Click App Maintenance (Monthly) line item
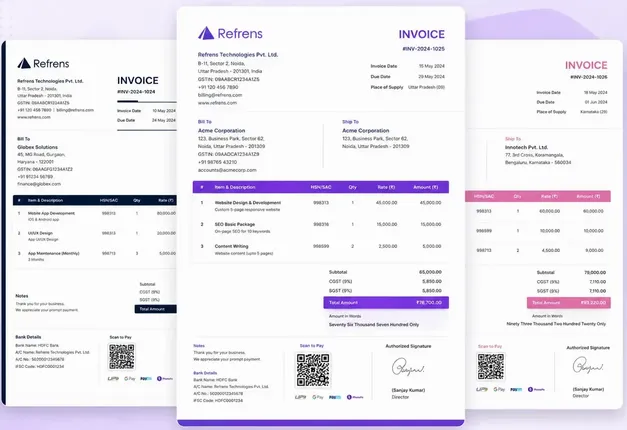Image resolution: width=627 pixels, height=430 pixels. click(54, 253)
